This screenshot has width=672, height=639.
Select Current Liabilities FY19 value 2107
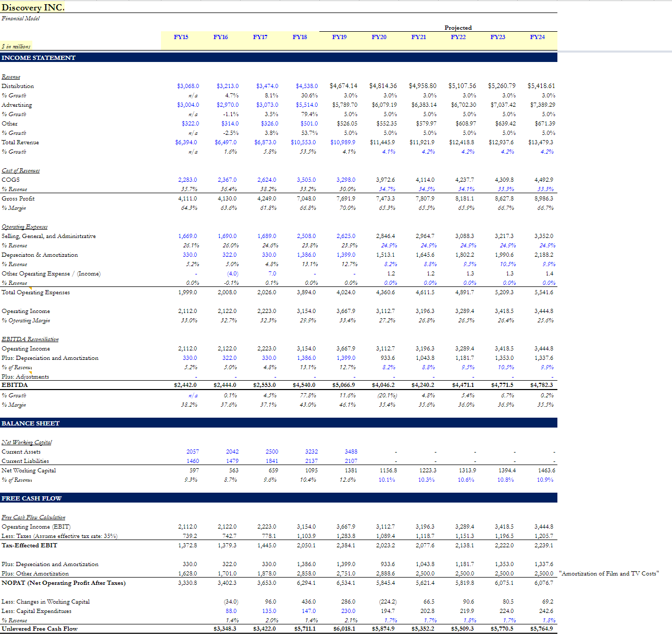click(x=351, y=461)
